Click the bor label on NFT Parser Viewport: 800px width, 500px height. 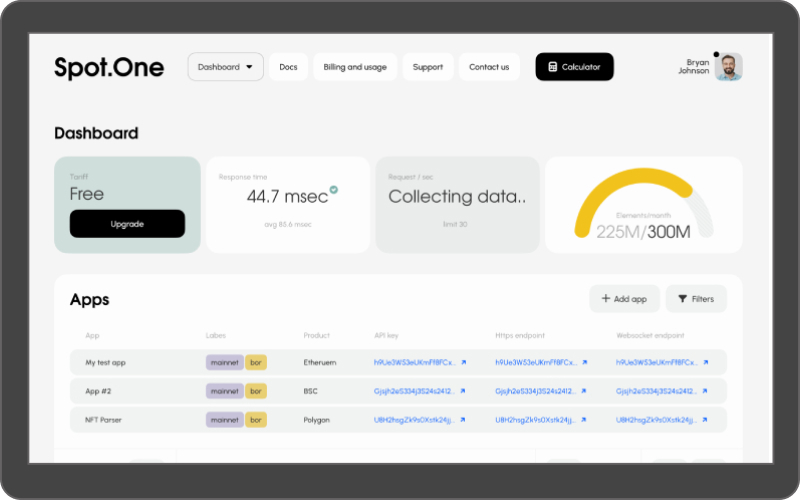tap(256, 420)
